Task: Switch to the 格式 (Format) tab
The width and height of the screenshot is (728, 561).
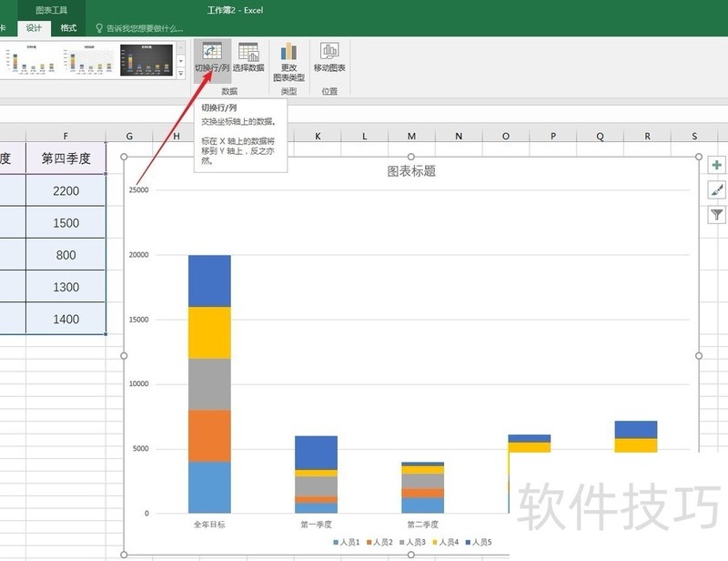Action: [x=68, y=28]
